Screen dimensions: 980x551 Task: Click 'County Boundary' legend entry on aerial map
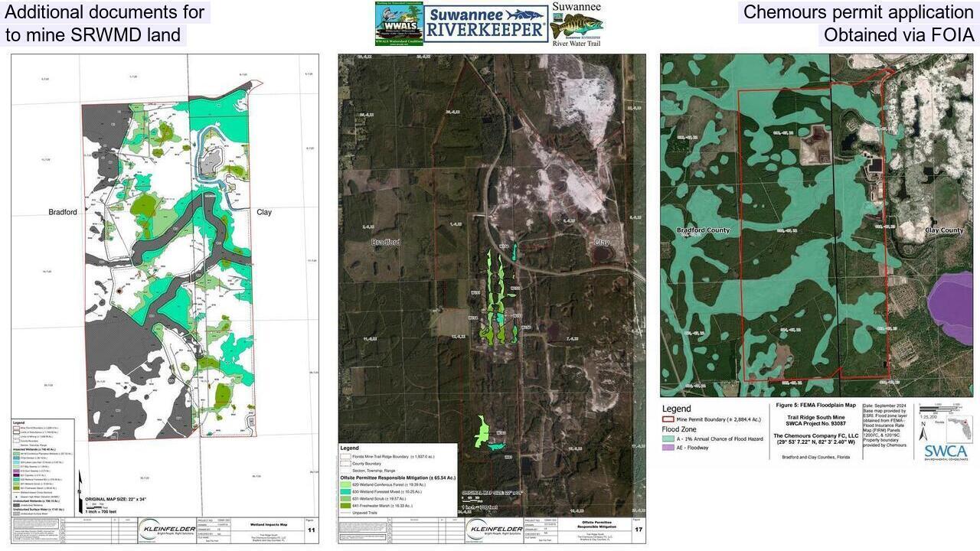click(367, 464)
